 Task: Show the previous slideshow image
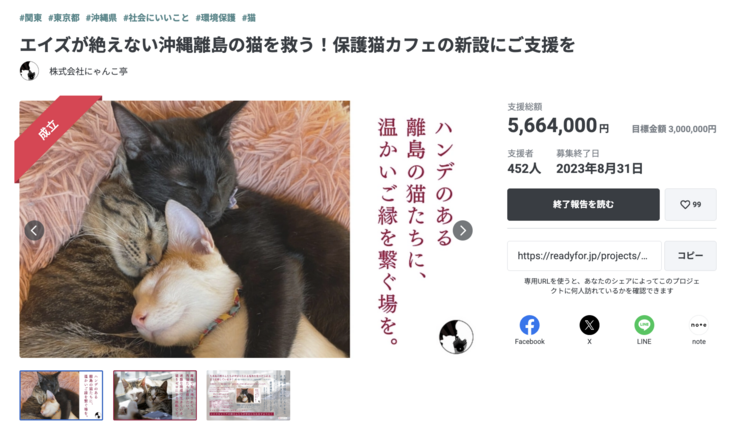point(34,230)
